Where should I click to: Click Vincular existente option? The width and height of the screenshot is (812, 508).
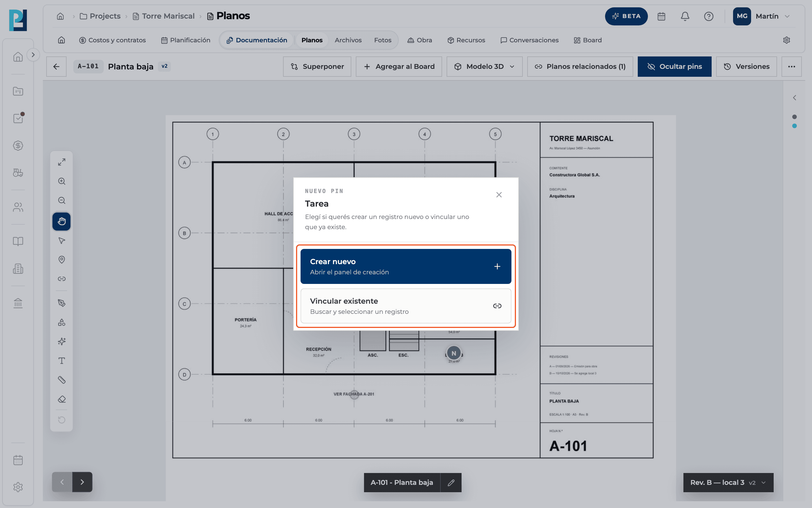(x=406, y=306)
